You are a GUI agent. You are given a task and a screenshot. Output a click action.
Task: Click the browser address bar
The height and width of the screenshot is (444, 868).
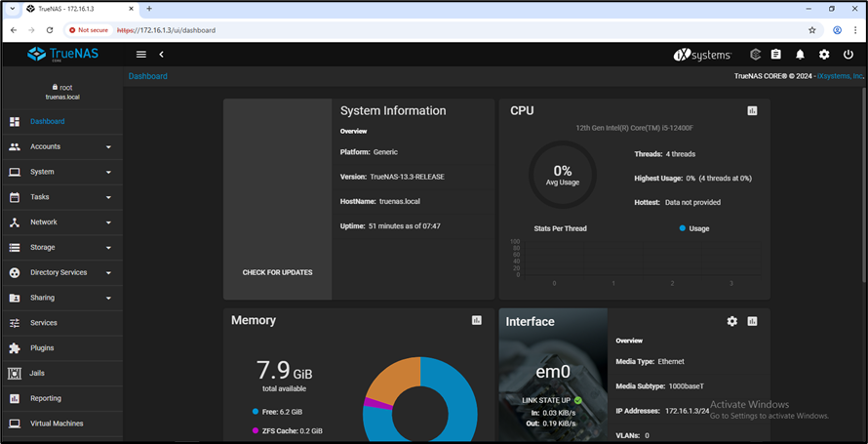pyautogui.click(x=439, y=30)
